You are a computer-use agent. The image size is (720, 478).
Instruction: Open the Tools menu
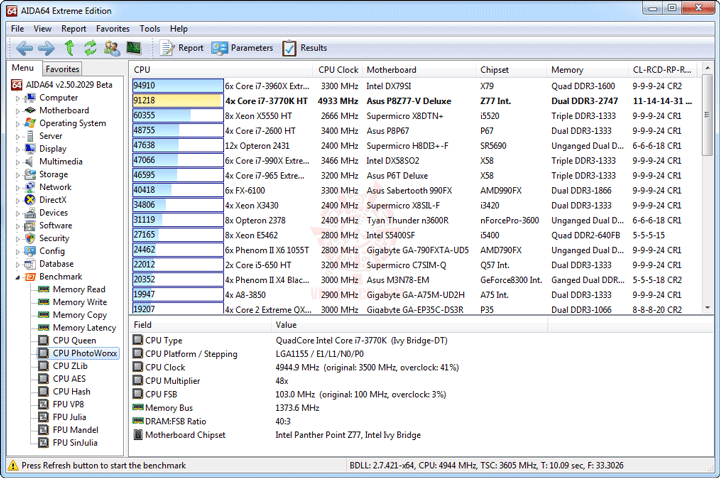(150, 28)
